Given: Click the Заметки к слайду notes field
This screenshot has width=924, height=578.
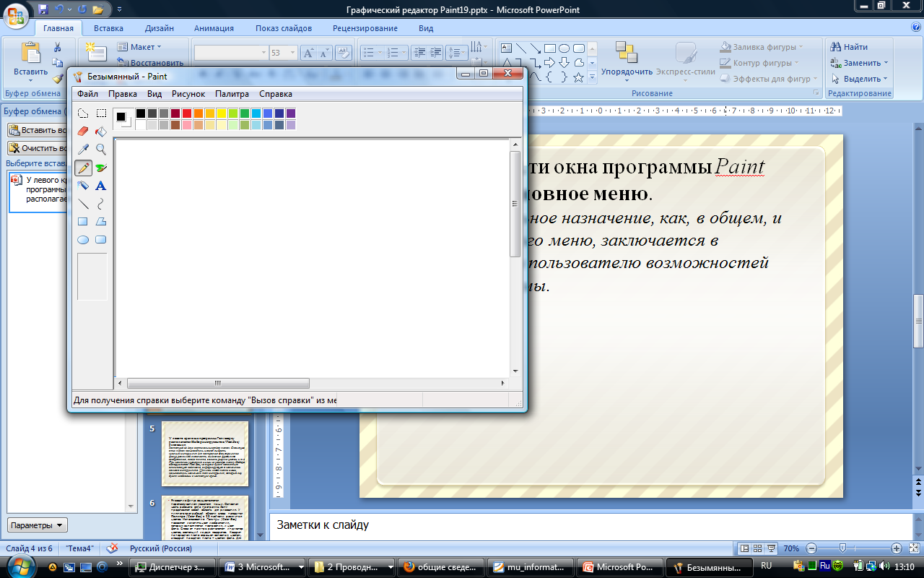Looking at the screenshot, I should point(590,525).
